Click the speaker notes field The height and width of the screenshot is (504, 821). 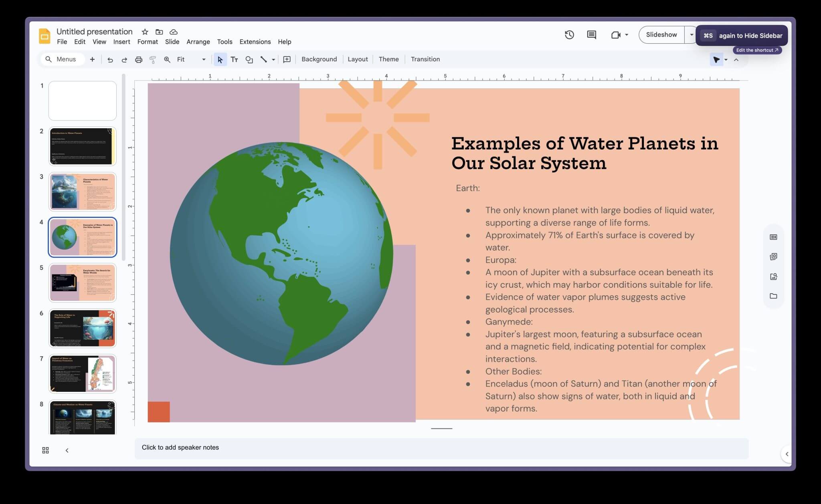click(441, 448)
